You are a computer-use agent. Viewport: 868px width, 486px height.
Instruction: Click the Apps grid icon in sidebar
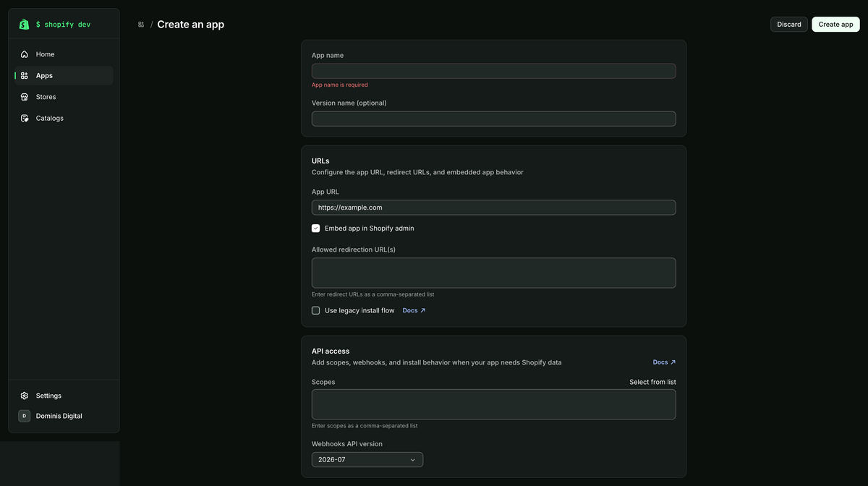tap(25, 75)
